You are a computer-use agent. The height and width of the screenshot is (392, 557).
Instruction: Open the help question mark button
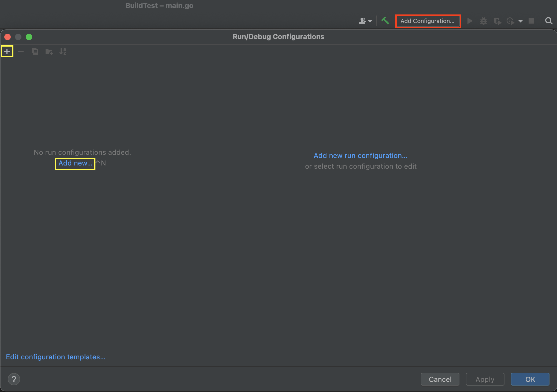pyautogui.click(x=14, y=379)
